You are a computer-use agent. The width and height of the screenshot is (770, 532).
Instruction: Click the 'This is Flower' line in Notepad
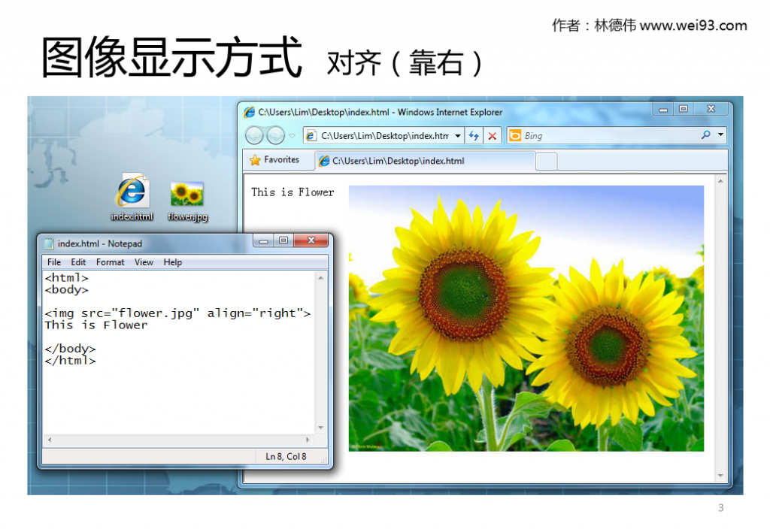pyautogui.click(x=95, y=325)
